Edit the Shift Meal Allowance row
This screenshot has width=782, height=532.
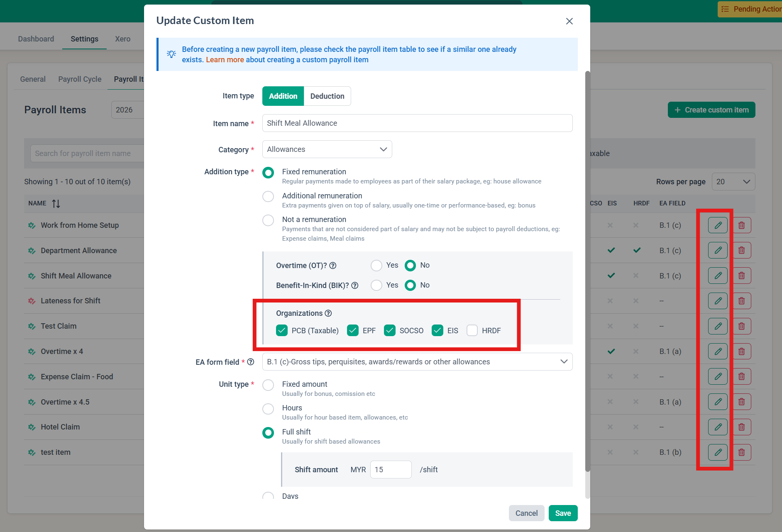coord(718,276)
